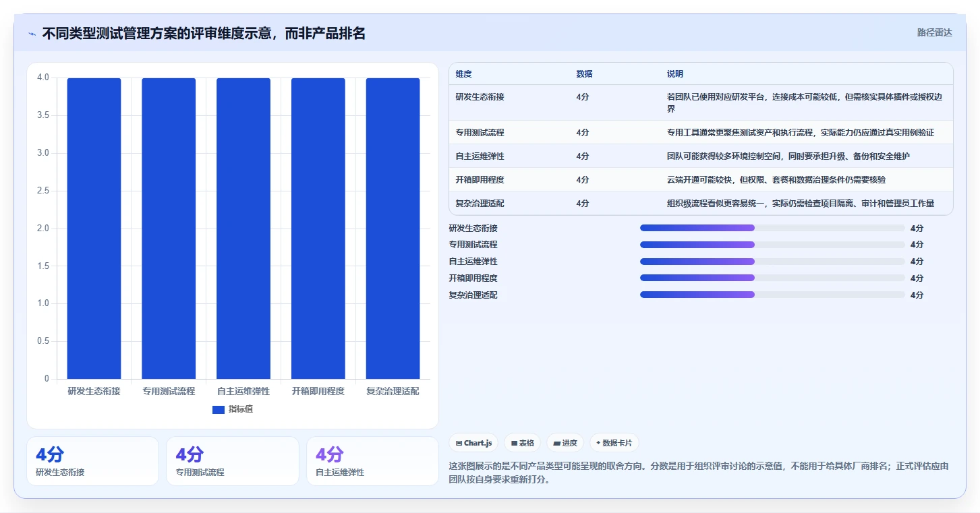This screenshot has height=513, width=980.
Task: Click the 开箱即用程度 bar in the chart
Action: pyautogui.click(x=318, y=228)
